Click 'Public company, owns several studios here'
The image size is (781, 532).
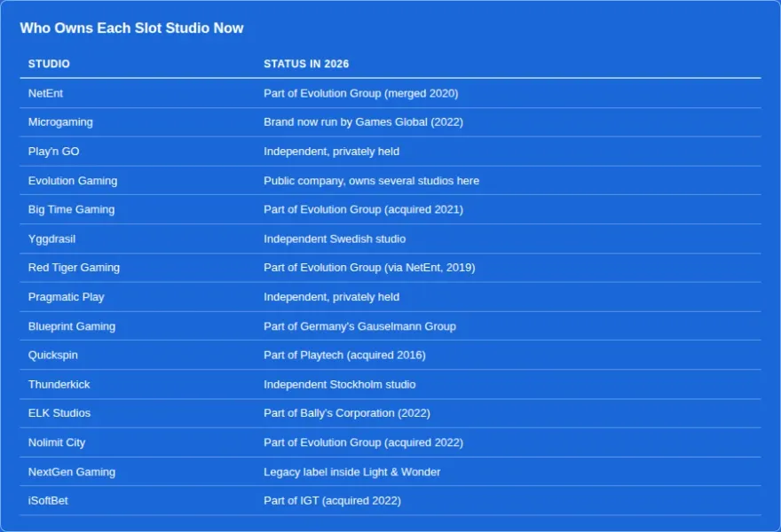372,181
